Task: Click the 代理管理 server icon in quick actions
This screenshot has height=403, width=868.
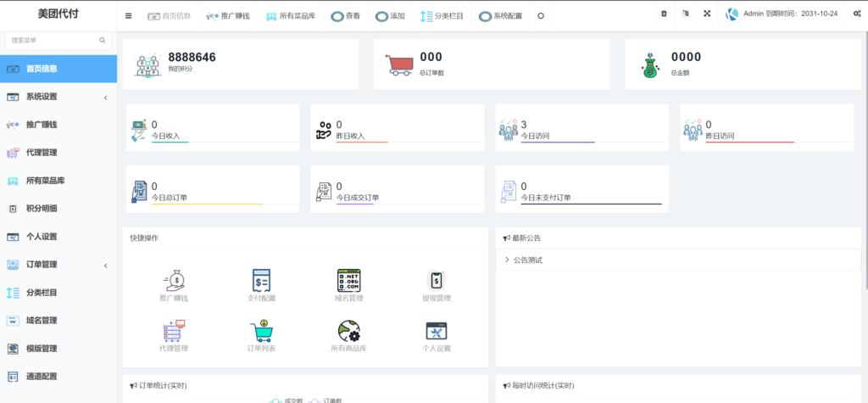Action: coord(173,330)
